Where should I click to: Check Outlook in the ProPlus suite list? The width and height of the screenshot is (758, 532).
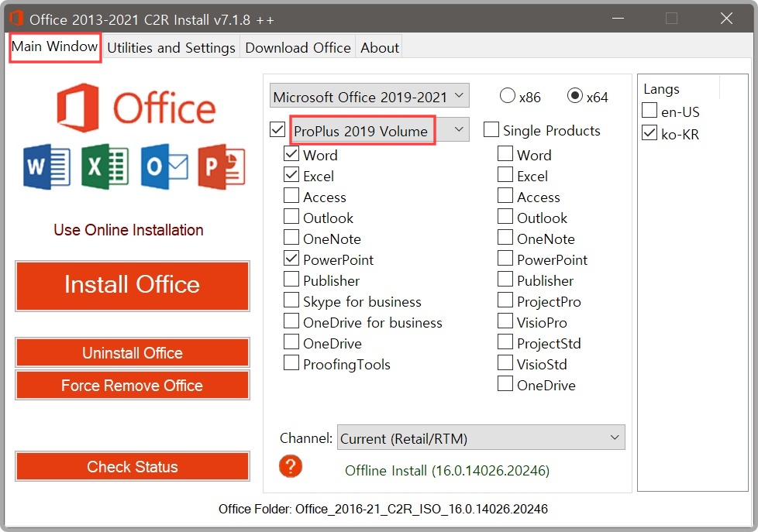tap(291, 217)
